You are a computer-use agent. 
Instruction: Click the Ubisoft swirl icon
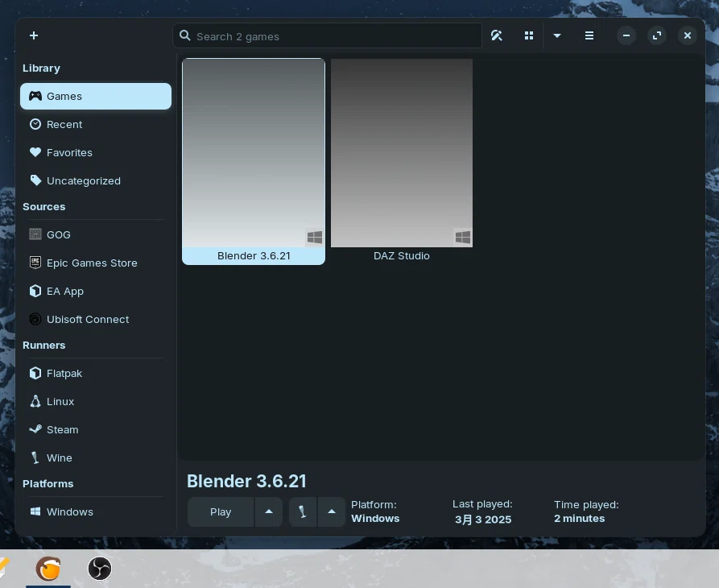tap(35, 319)
